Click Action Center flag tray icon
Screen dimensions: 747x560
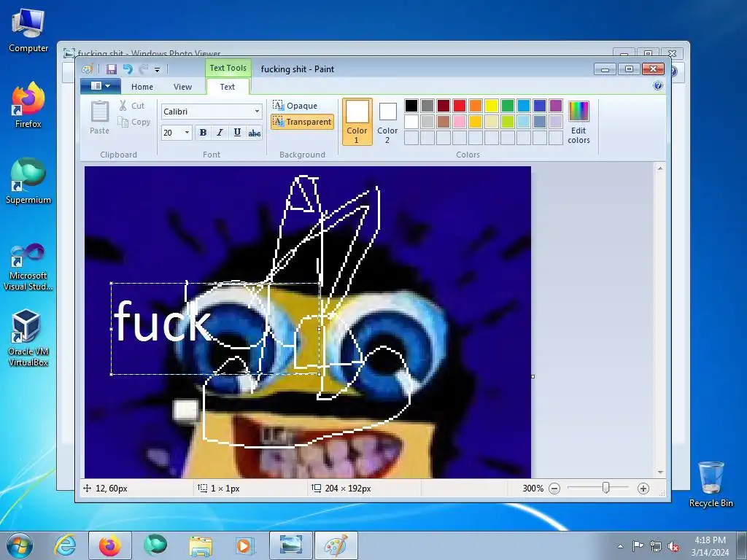638,545
